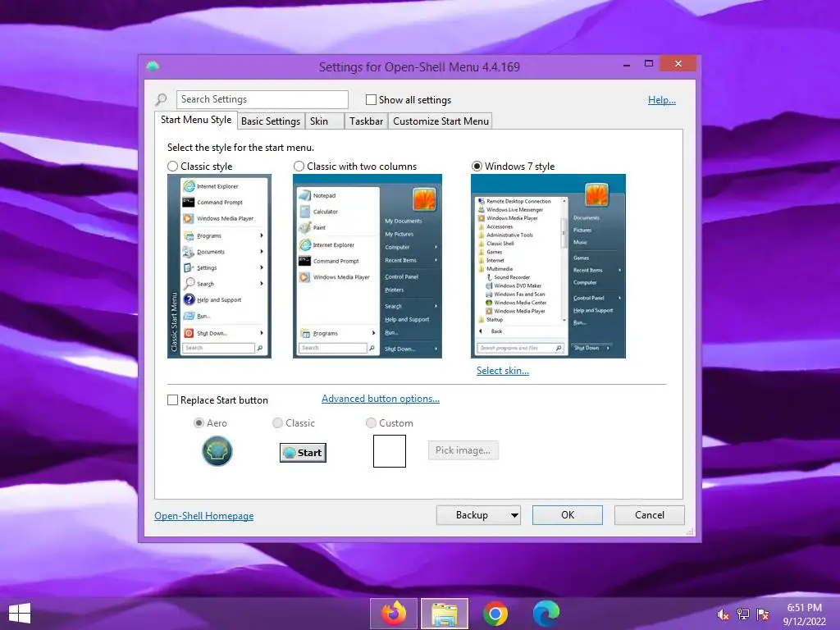
Task: Visit the Open-Shell Homepage link
Action: pos(204,516)
